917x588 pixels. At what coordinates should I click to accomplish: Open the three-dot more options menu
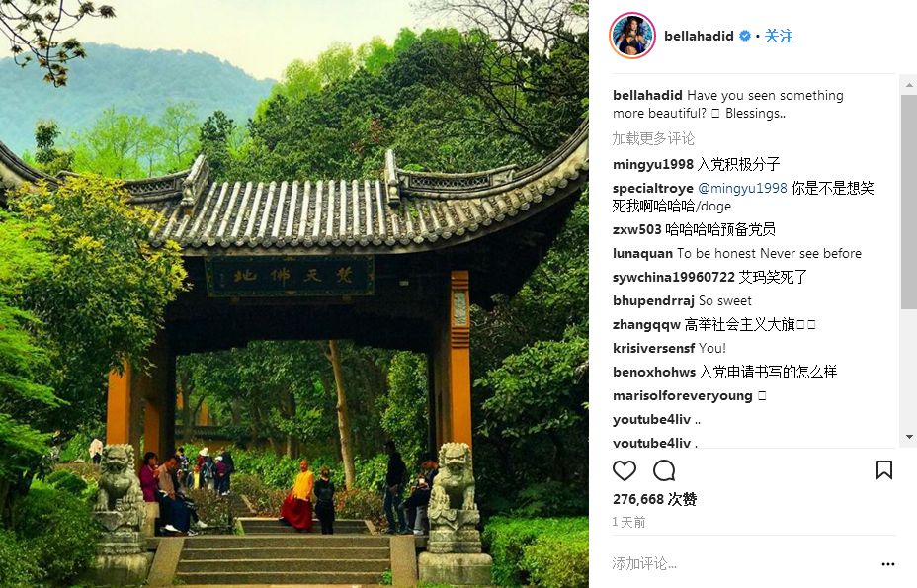click(887, 564)
